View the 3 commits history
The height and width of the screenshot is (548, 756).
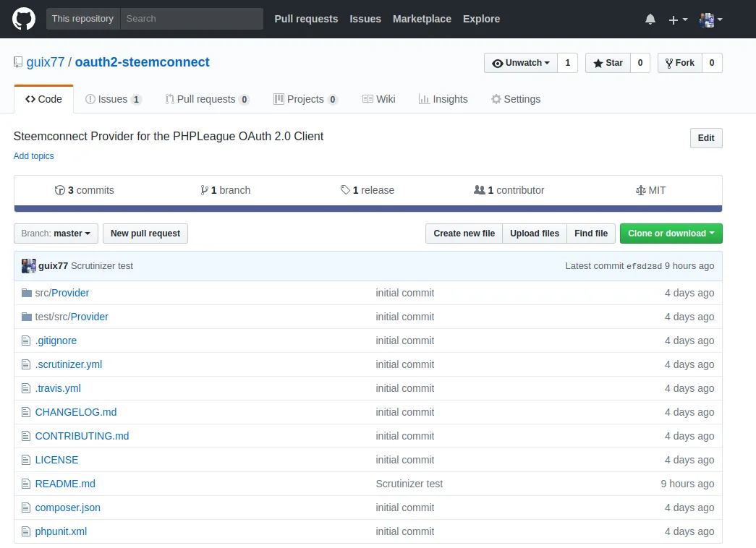(x=85, y=190)
